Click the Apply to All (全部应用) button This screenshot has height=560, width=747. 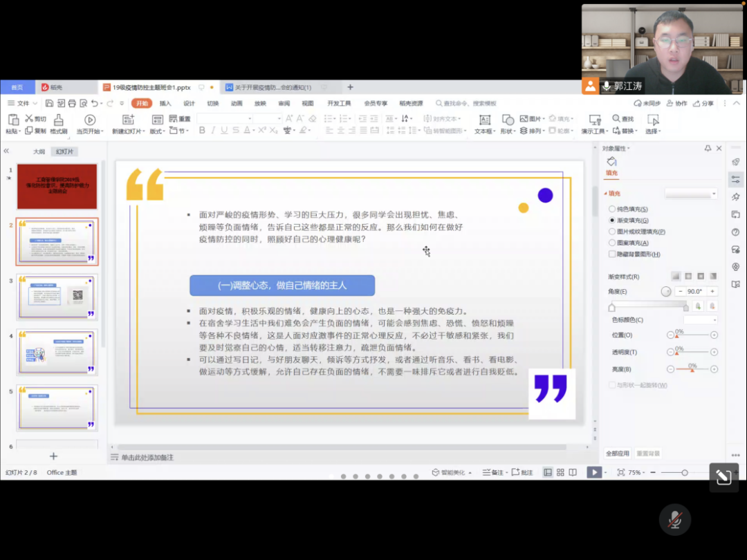[618, 454]
